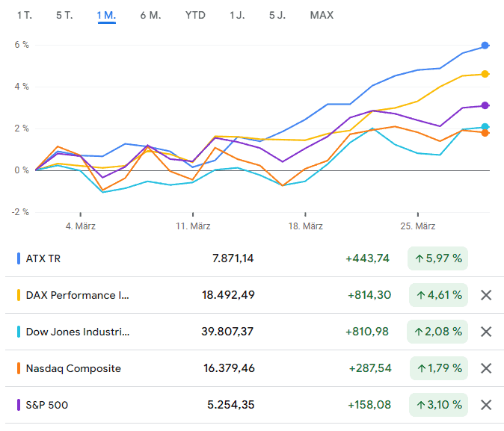Switch to the 5 T. range
The height and width of the screenshot is (431, 504).
tap(64, 15)
